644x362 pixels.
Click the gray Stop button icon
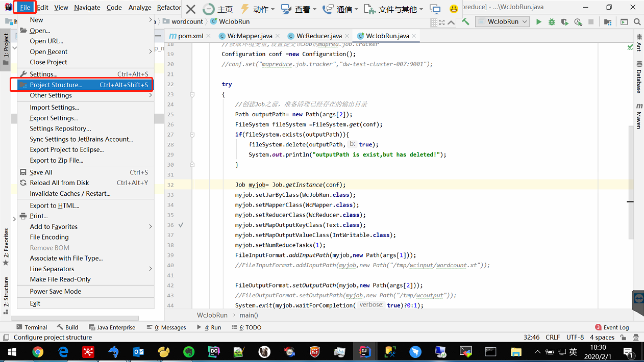(591, 22)
